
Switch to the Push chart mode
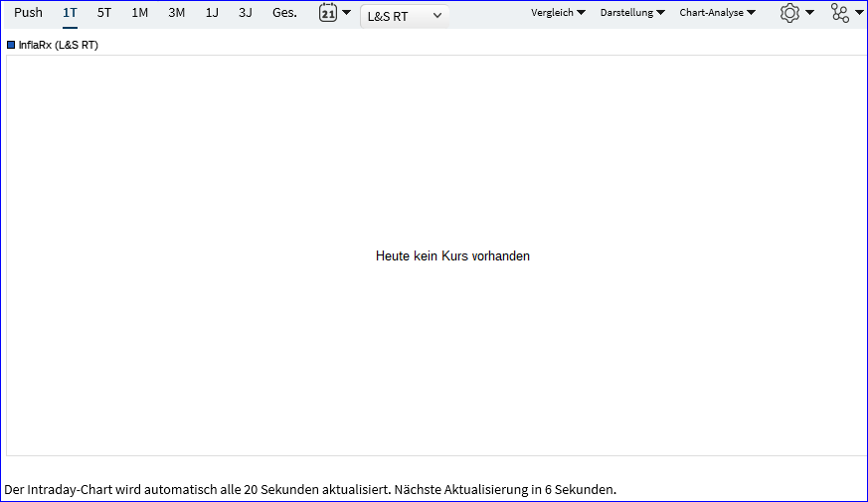coord(28,13)
